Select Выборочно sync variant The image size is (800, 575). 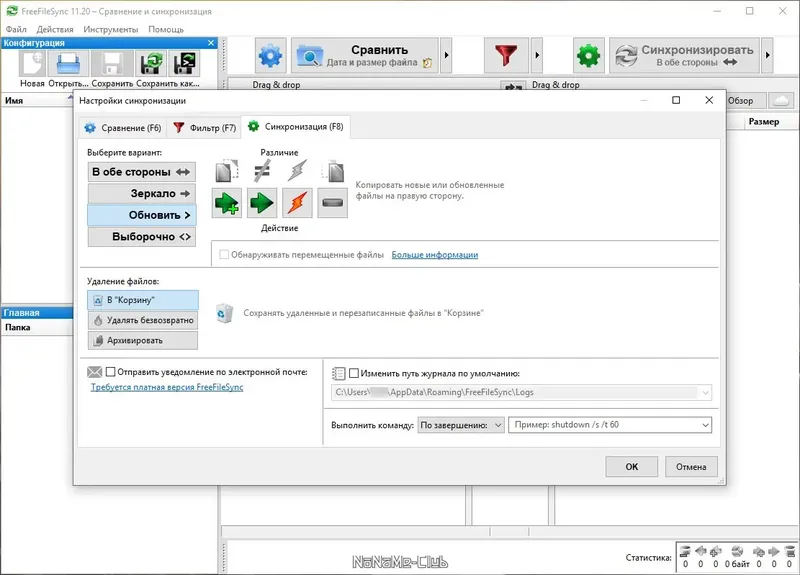[x=142, y=237]
